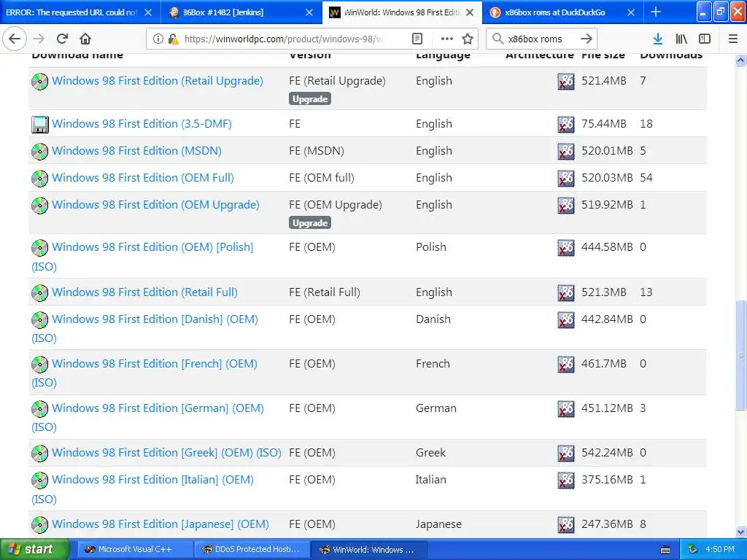The image size is (747, 560).
Task: Switch to Microsoft Visual C++ taskbar window
Action: (x=135, y=550)
